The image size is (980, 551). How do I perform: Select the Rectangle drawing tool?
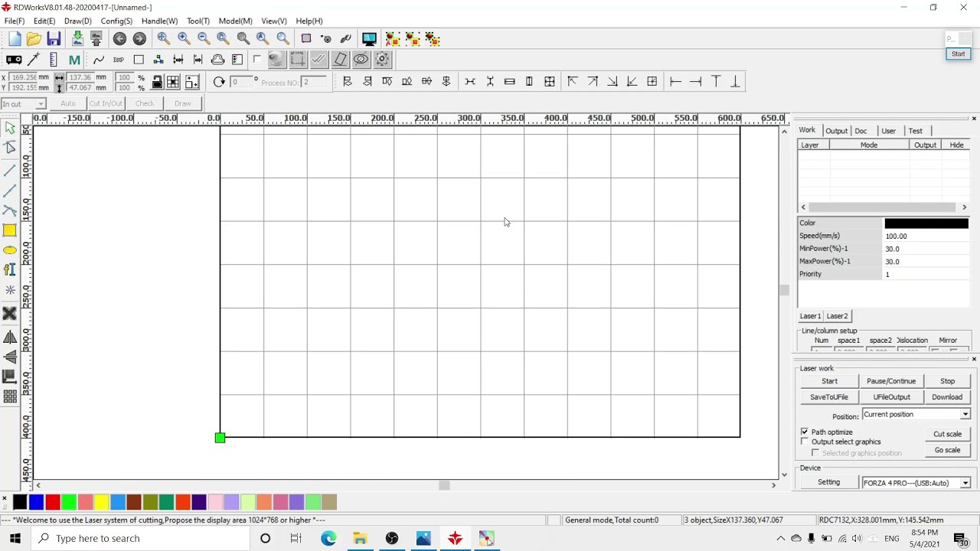[10, 230]
